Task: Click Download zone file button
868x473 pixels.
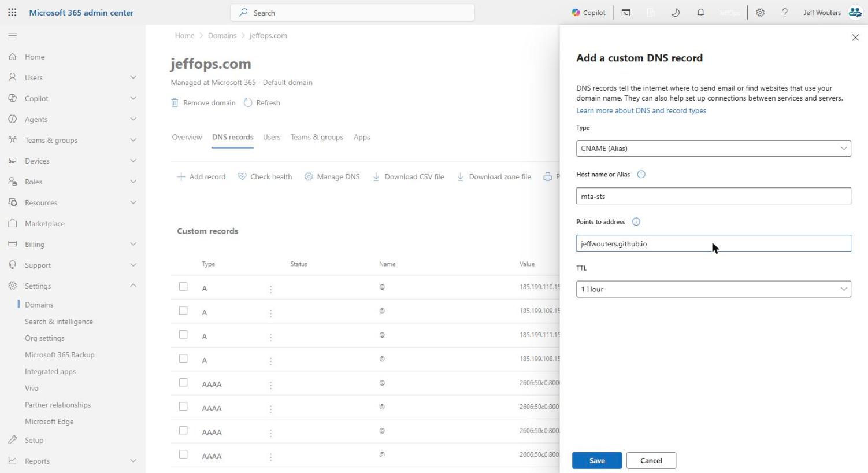Action: (x=494, y=177)
